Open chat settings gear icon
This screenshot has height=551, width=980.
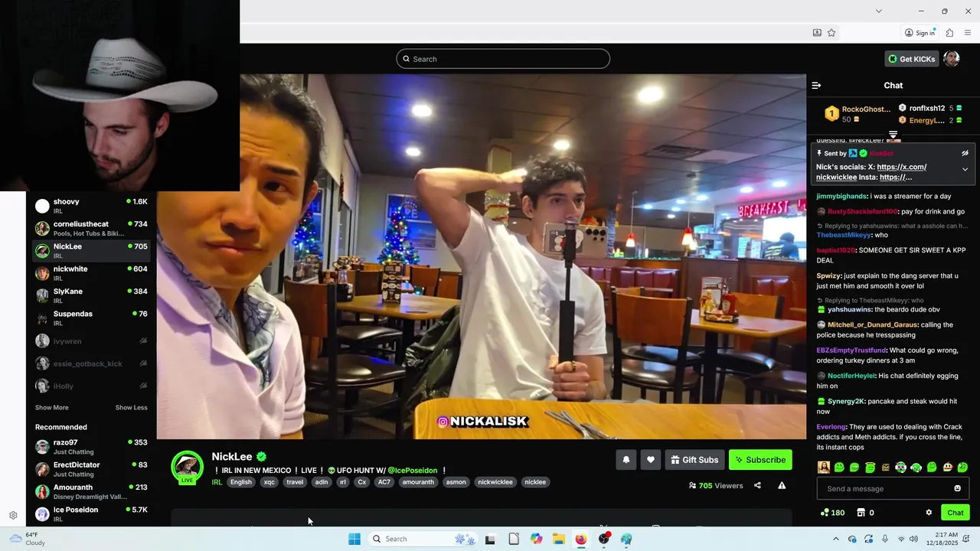tap(929, 513)
